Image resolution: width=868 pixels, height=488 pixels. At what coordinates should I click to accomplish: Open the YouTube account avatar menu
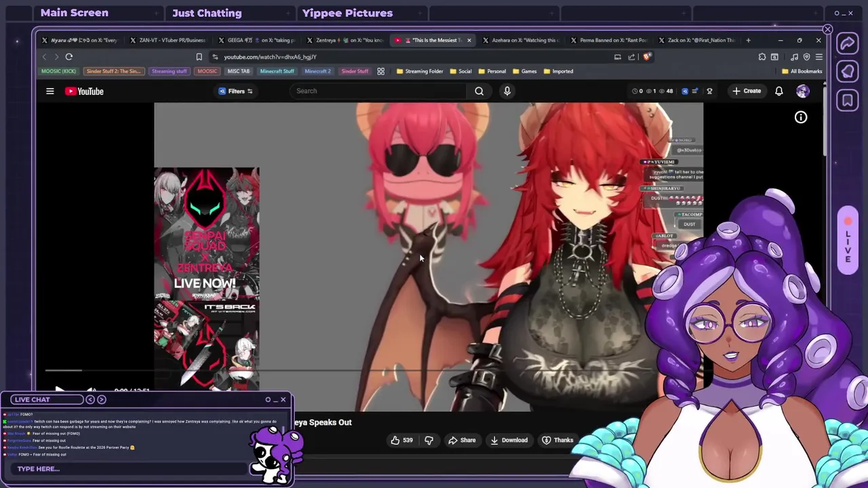click(803, 91)
